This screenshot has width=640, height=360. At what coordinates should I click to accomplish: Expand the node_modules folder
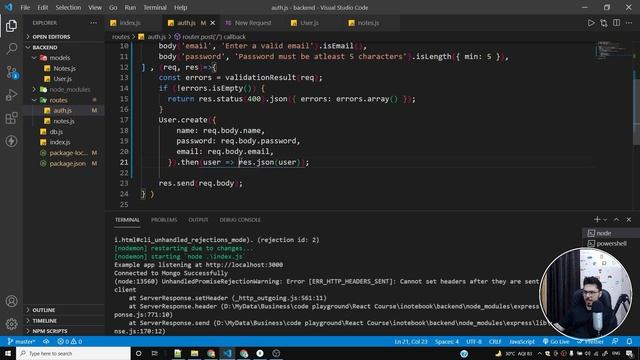click(x=64, y=89)
